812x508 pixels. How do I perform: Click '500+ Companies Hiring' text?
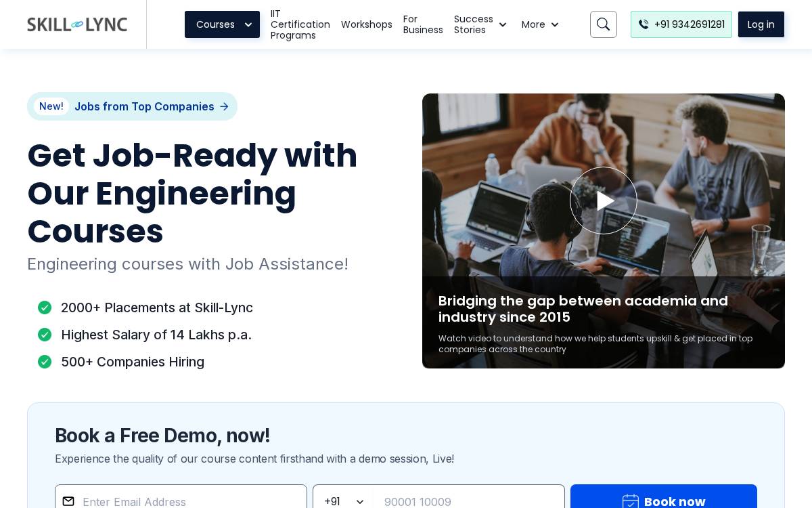point(133,362)
